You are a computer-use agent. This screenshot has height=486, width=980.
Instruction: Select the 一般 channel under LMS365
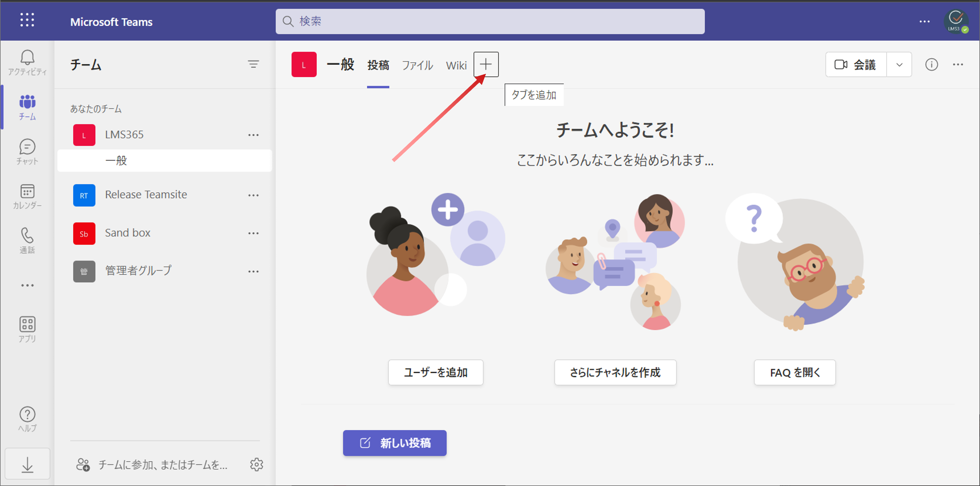click(164, 161)
